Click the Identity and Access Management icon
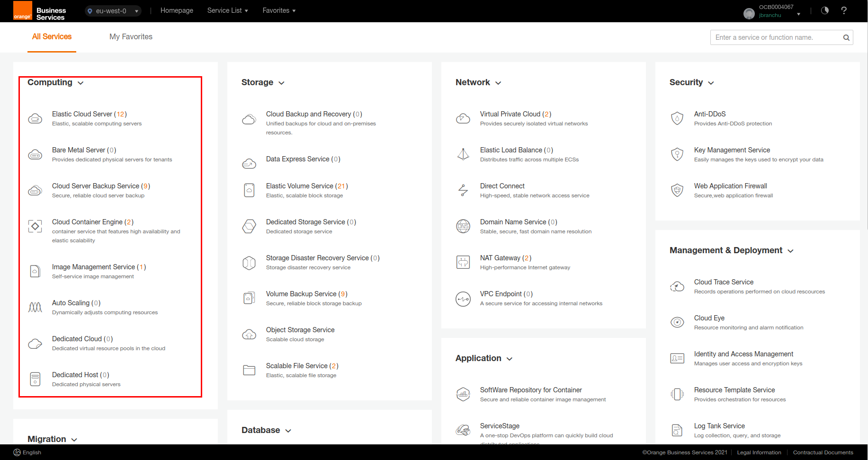Screen dimensions: 868x460 677,358
